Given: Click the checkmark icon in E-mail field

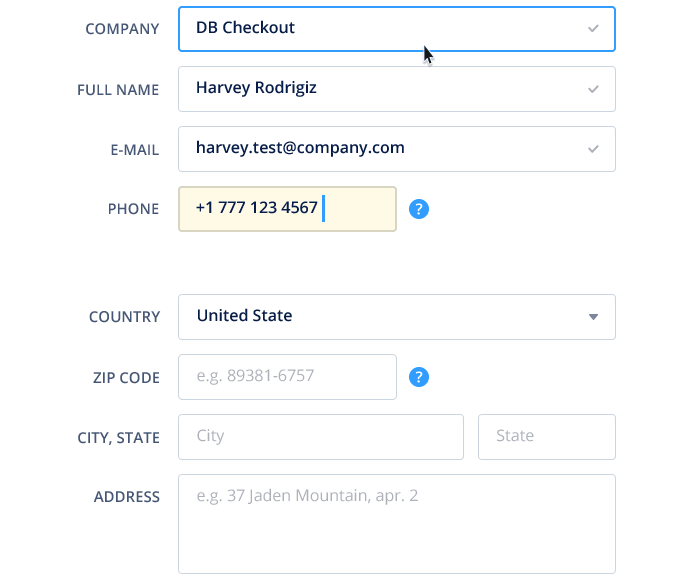Looking at the screenshot, I should pos(593,149).
